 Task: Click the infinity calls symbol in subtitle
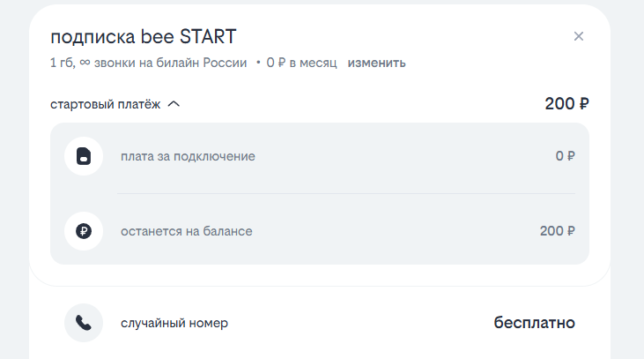tap(87, 63)
